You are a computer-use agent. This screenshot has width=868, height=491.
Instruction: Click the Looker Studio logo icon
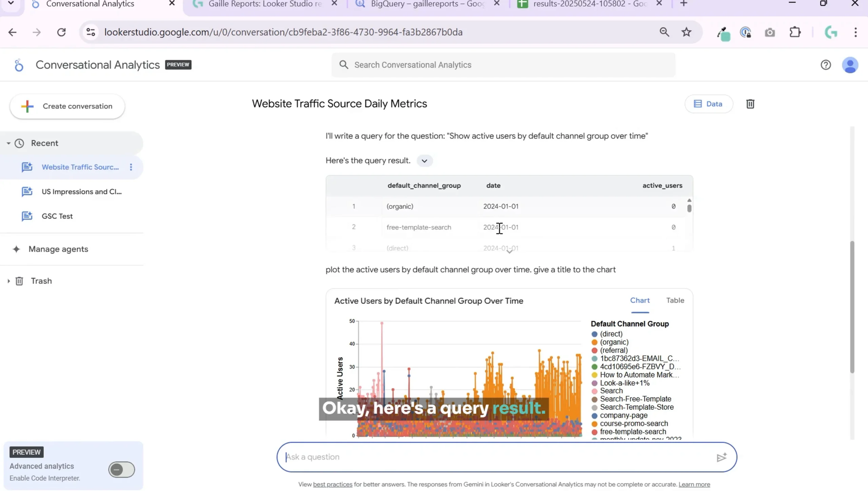click(19, 65)
